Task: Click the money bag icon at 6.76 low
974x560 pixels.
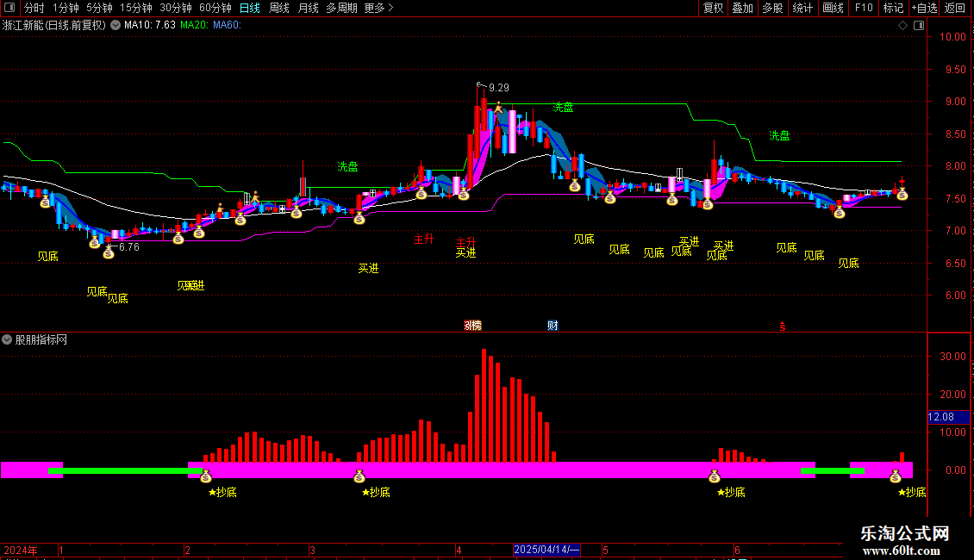Action: click(109, 252)
